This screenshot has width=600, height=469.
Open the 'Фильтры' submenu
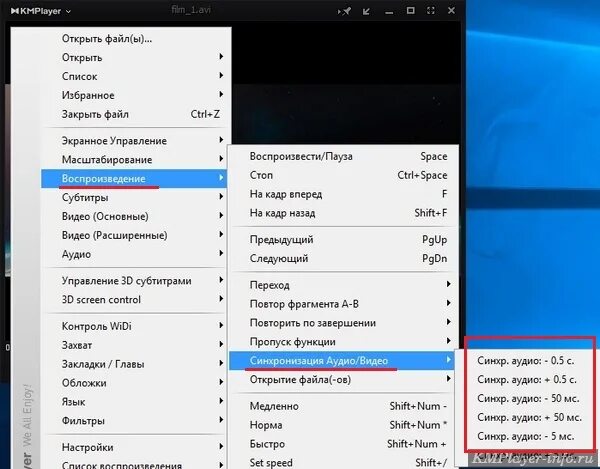[134, 420]
